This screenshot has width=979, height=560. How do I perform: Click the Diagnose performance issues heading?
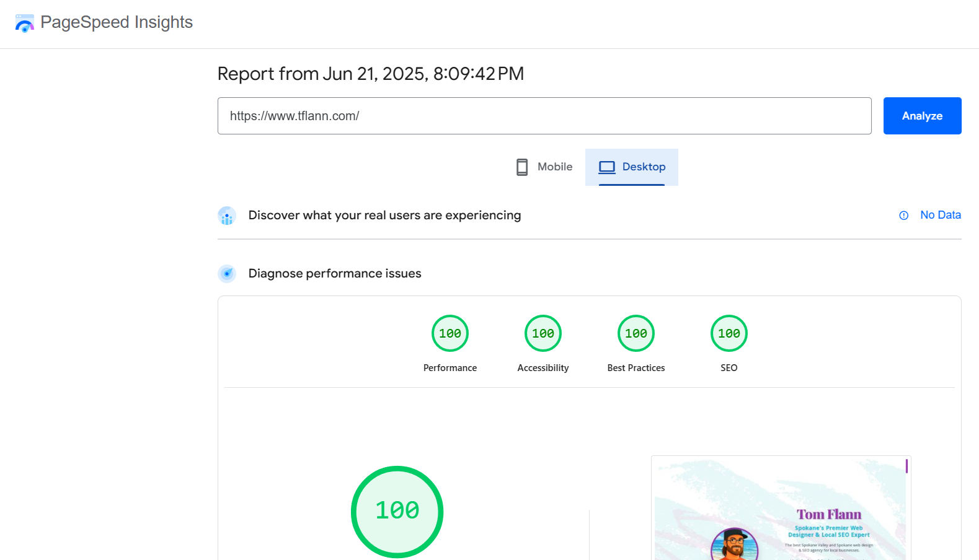pyautogui.click(x=335, y=273)
